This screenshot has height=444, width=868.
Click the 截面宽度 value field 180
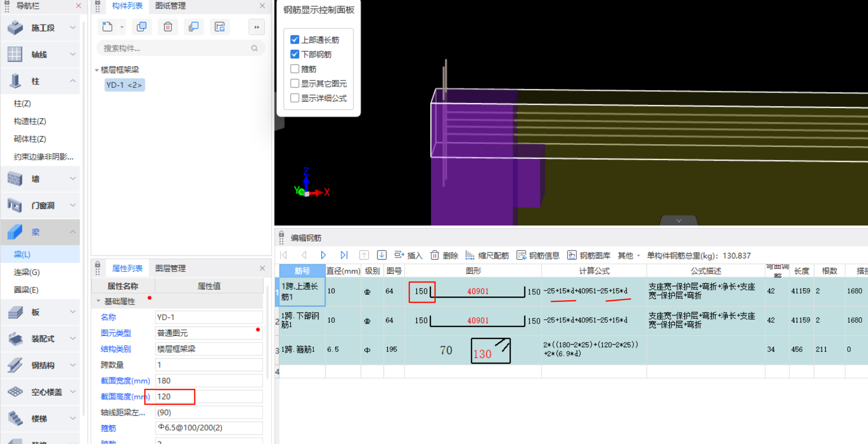click(x=209, y=381)
